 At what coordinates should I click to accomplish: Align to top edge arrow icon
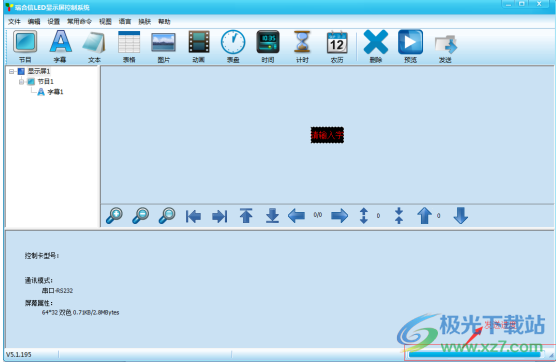coord(246,216)
